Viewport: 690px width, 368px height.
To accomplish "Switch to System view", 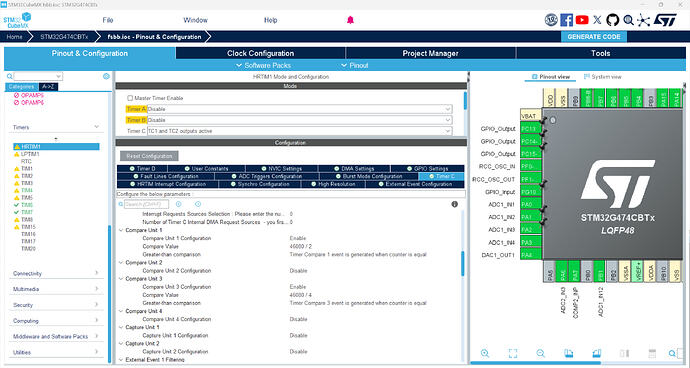I will coord(602,77).
